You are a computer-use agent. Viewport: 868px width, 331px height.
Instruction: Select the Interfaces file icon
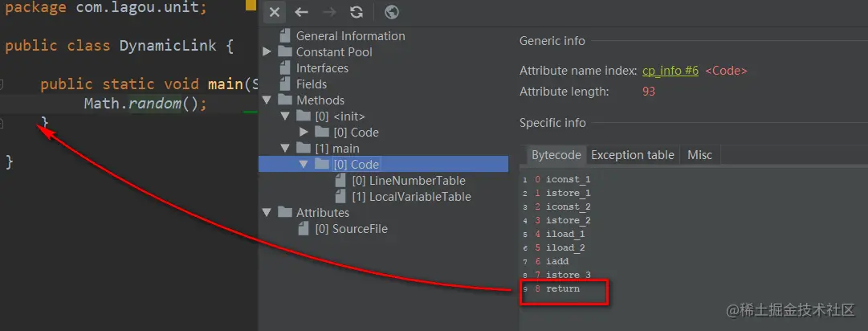285,68
